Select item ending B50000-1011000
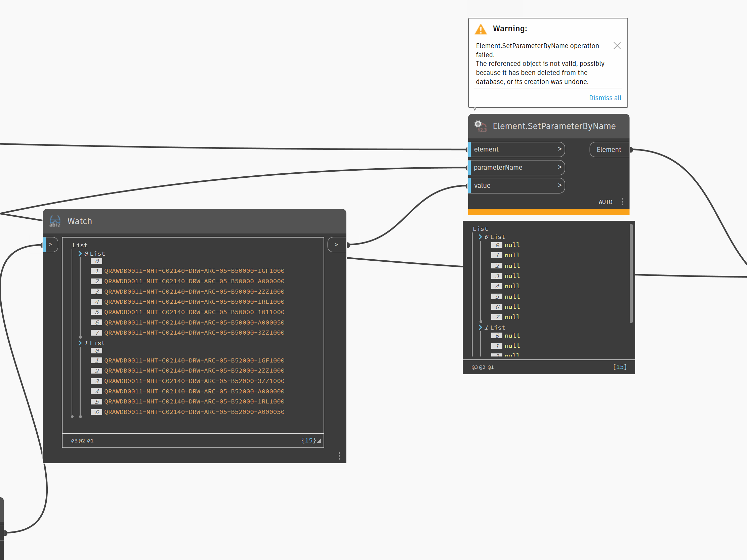Image resolution: width=747 pixels, height=560 pixels. pyautogui.click(x=194, y=312)
